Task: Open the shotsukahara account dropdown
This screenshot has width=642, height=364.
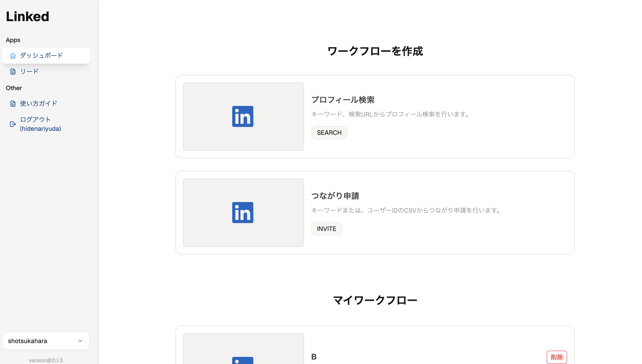Action: click(x=46, y=341)
